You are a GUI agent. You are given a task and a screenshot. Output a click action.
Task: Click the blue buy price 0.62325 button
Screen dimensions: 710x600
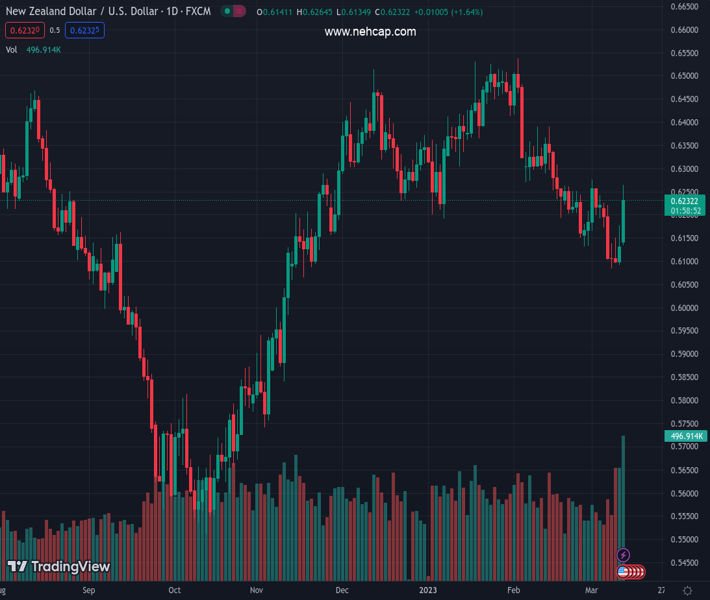[x=85, y=30]
